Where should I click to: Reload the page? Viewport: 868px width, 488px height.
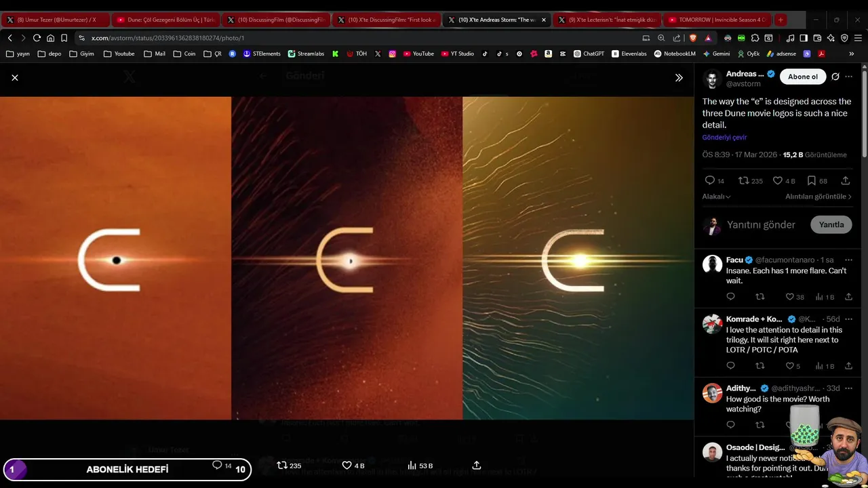point(37,38)
